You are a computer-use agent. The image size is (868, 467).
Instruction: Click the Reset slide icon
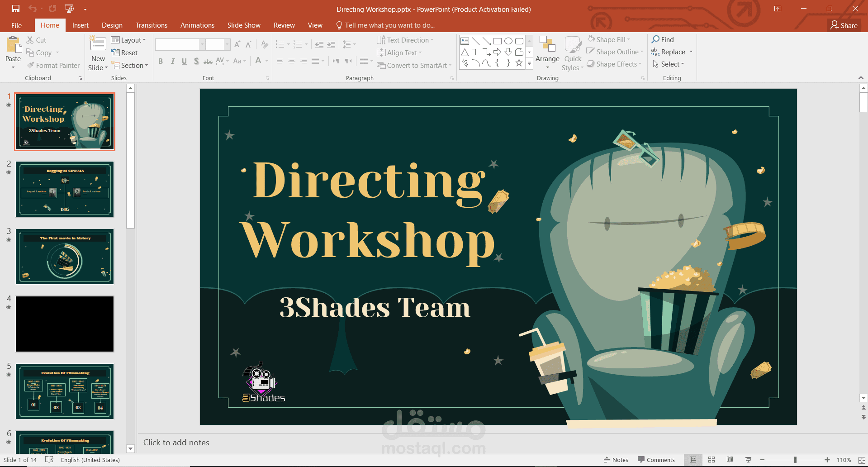[115, 52]
